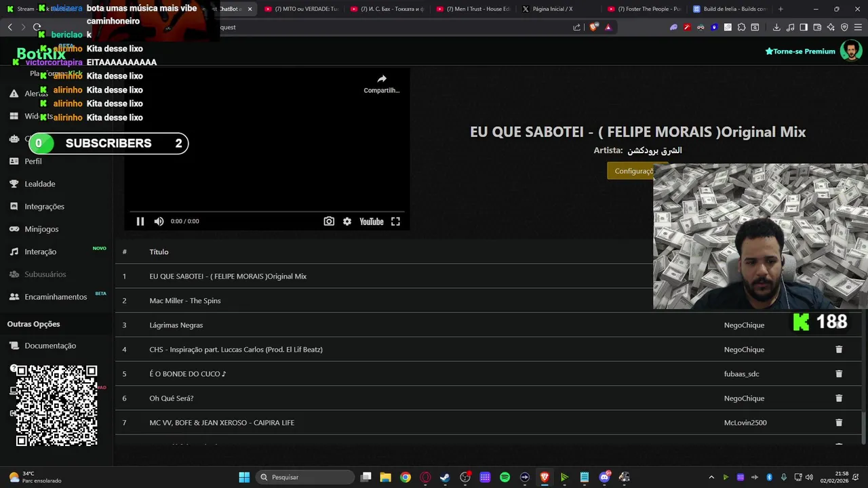Click the Lealdade trophy icon
This screenshot has height=488, width=868.
point(14,184)
